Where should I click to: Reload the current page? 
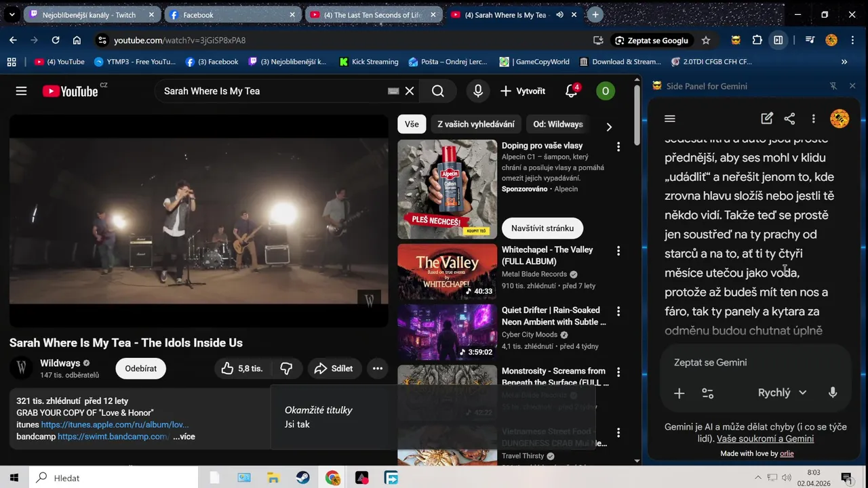56,40
